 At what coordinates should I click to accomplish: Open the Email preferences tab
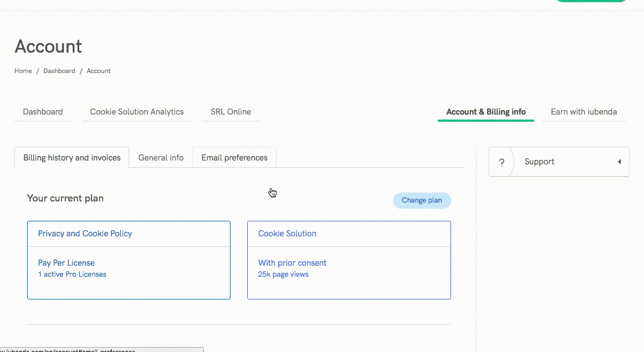point(234,158)
